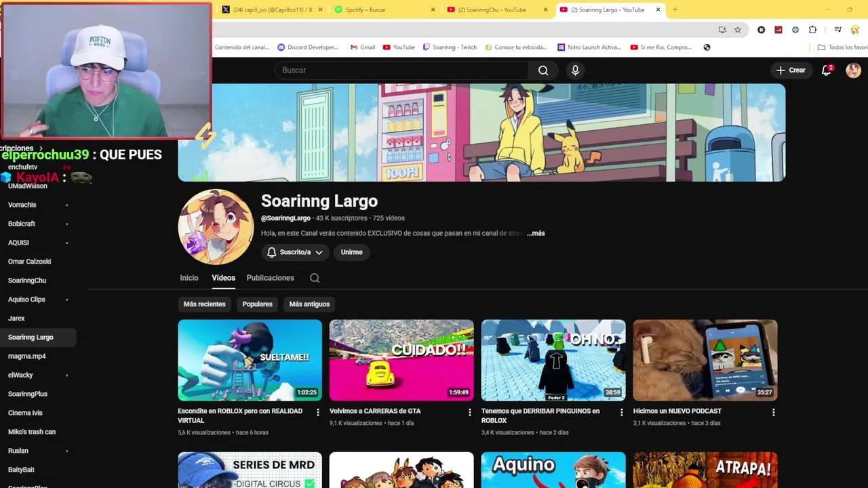This screenshot has height=488, width=868.
Task: Search within the channel using the tab magnifier
Action: click(315, 278)
